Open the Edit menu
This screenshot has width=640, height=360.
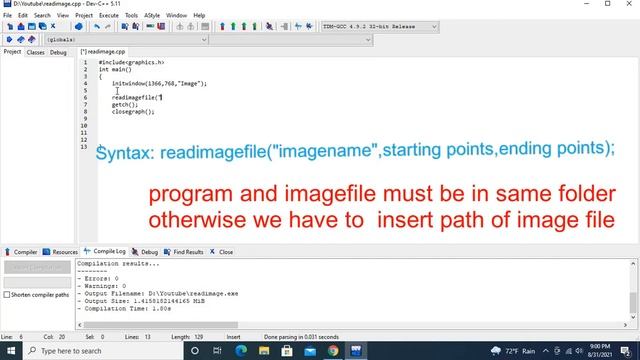(22, 16)
